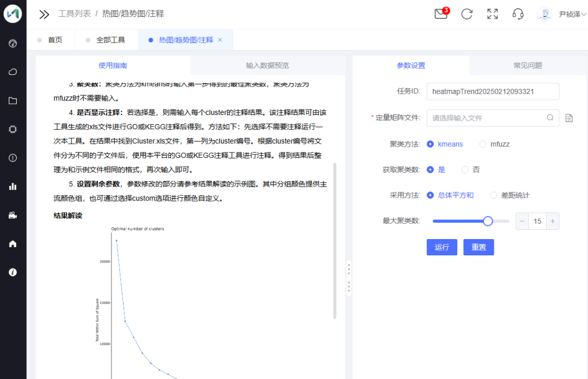Open the video camera sidebar icon
The image size is (588, 379).
[x=13, y=215]
